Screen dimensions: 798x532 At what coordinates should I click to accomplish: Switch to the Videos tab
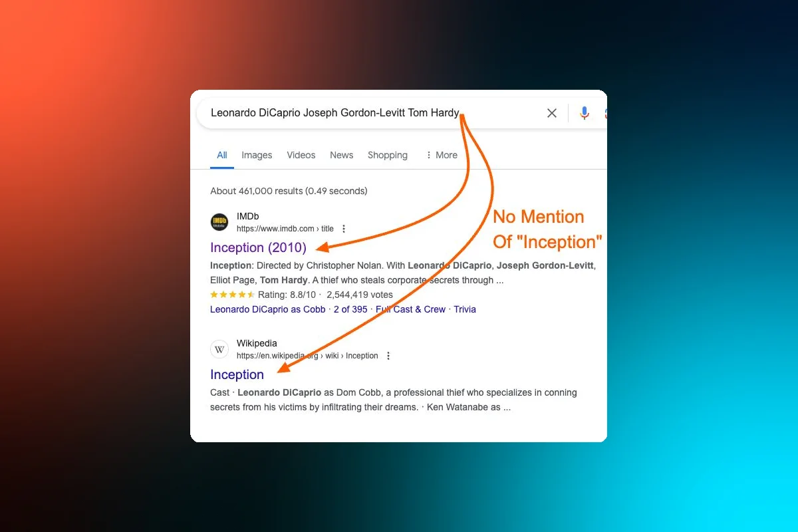(301, 155)
